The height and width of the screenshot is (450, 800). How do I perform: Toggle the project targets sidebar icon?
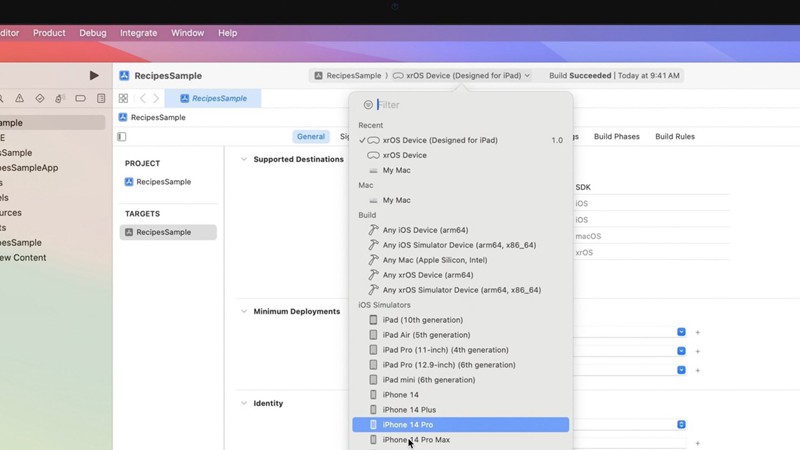[121, 137]
